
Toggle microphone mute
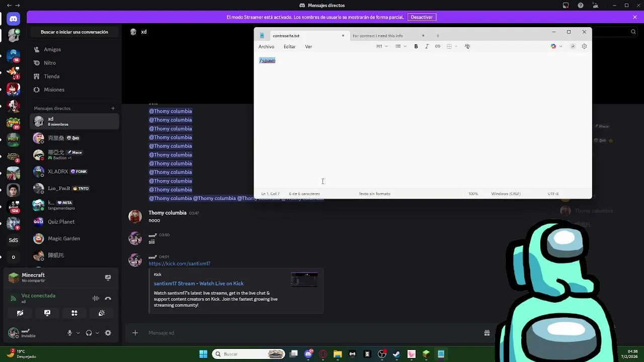(x=70, y=333)
